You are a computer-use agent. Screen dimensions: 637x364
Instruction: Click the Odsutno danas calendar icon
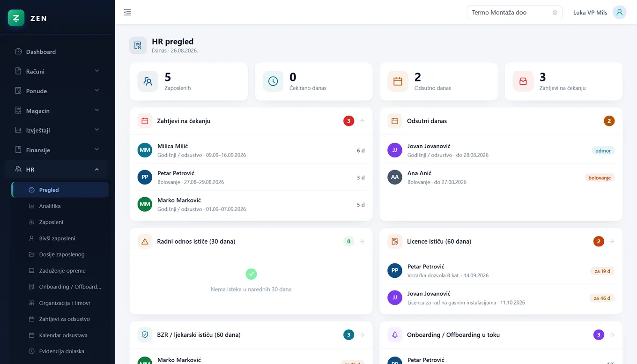[x=398, y=81]
